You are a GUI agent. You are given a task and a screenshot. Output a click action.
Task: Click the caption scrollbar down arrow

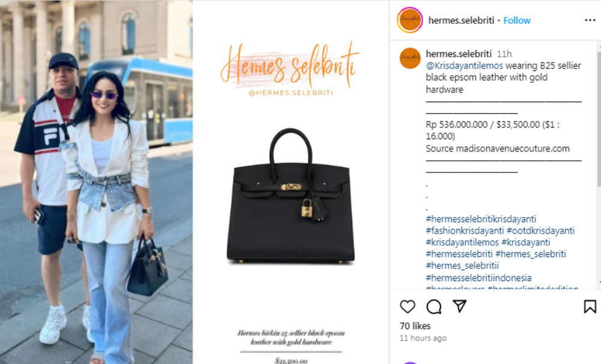pos(599,282)
